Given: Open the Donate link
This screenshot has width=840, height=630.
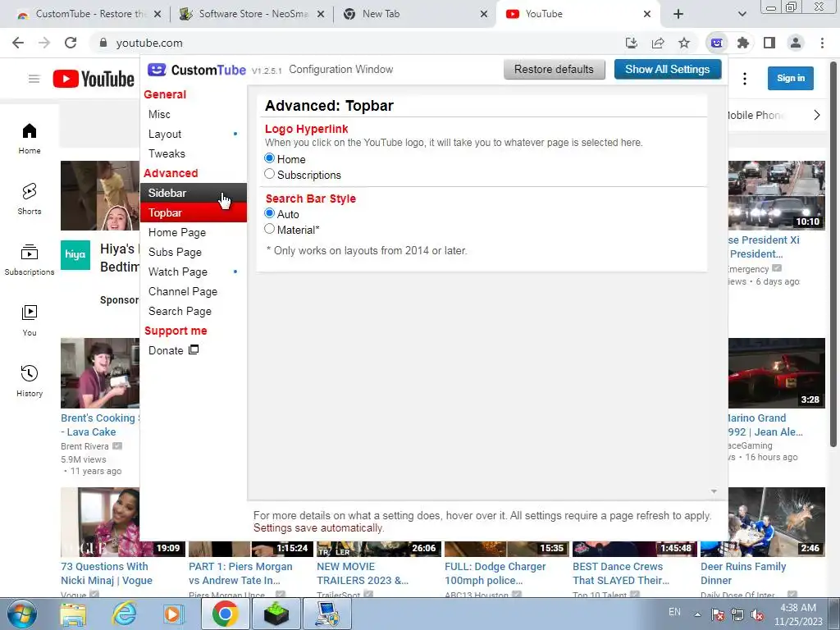Looking at the screenshot, I should pyautogui.click(x=174, y=350).
